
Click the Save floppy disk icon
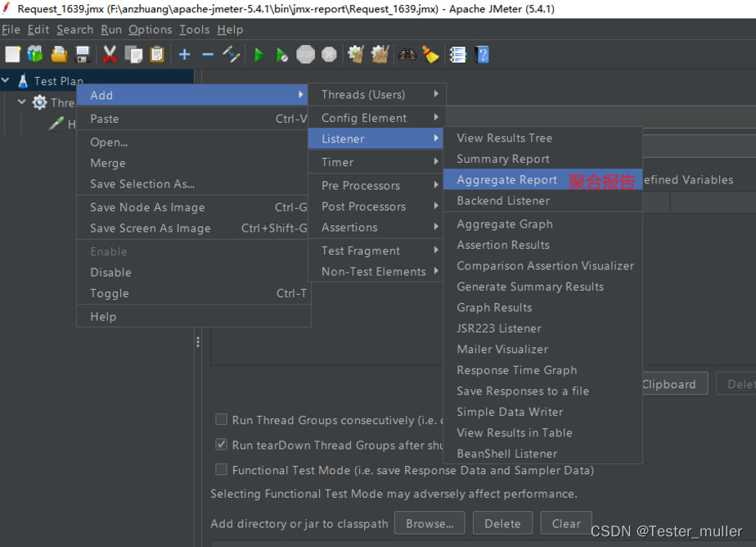[x=83, y=55]
